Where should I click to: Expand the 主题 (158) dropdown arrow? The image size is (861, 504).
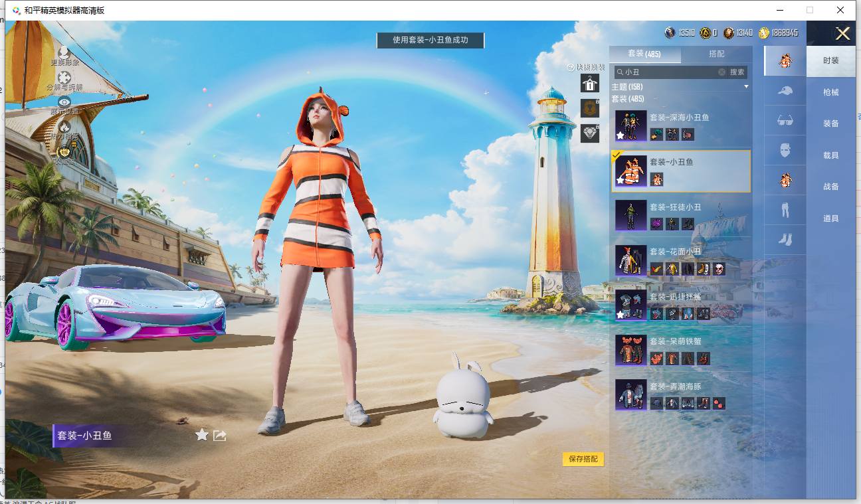point(746,87)
